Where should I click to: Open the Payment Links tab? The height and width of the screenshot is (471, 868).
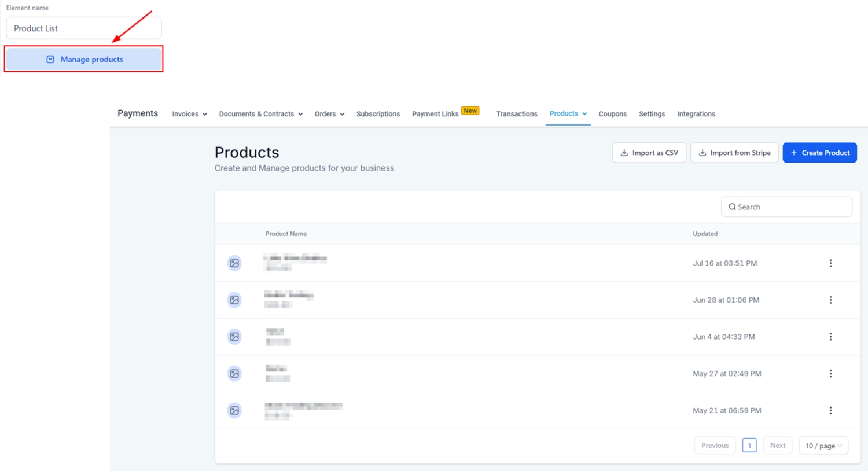(x=435, y=114)
